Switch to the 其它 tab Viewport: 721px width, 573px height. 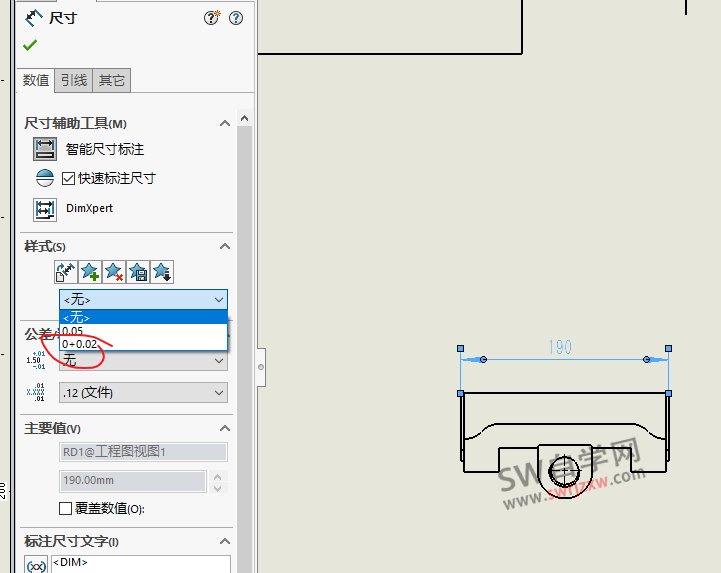pos(112,80)
